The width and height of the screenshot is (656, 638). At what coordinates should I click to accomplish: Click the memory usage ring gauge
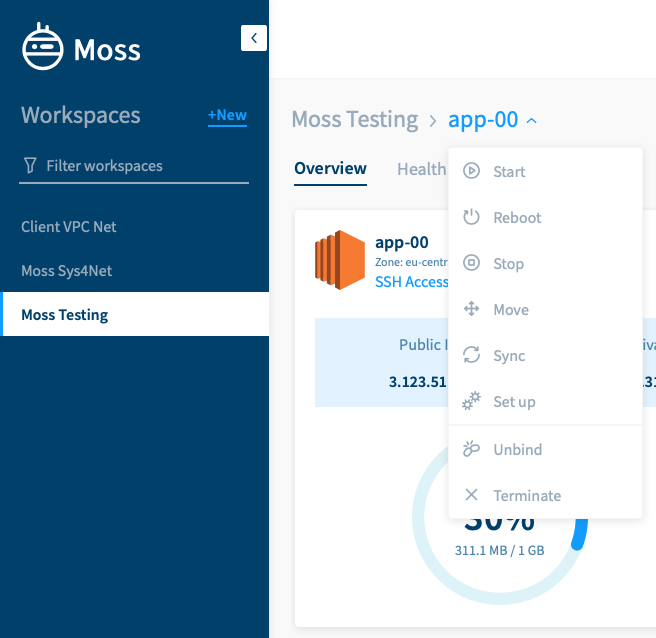click(500, 517)
